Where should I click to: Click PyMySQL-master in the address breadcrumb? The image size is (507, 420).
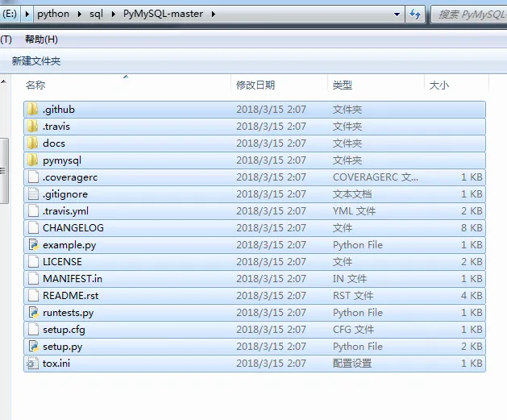163,14
